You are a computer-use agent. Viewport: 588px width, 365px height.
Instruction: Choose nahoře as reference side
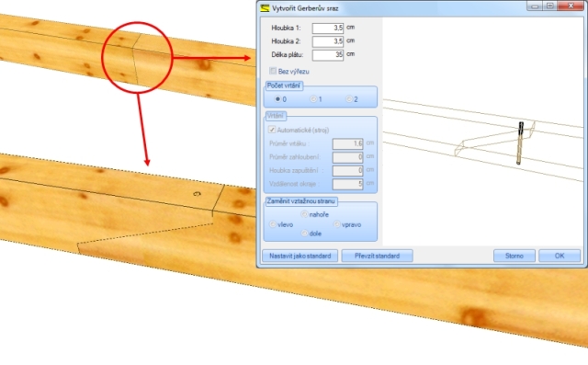pos(304,214)
